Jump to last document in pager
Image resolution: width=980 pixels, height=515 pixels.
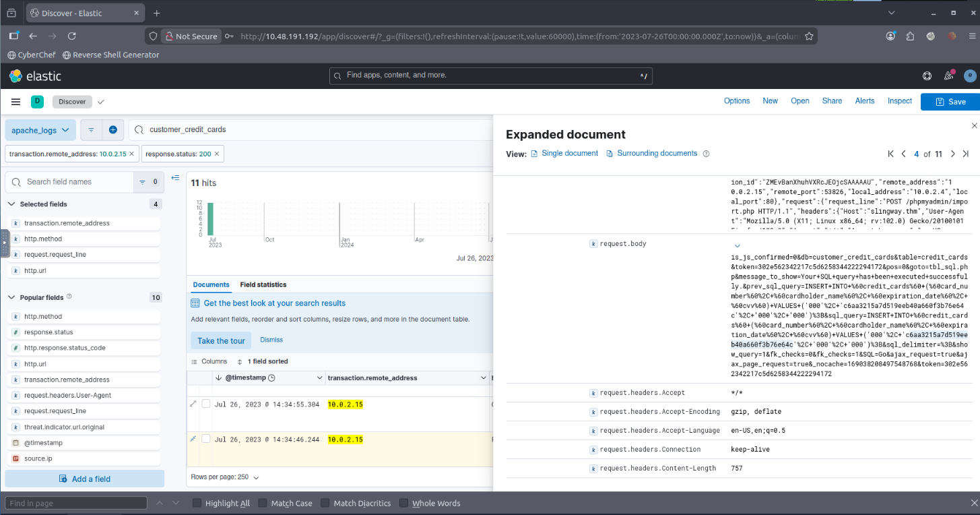click(965, 154)
